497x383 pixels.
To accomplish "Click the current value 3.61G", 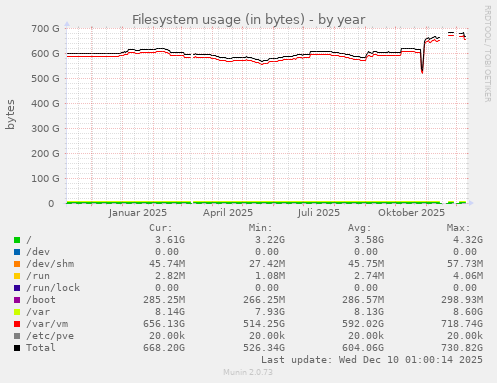I will click(x=170, y=240).
